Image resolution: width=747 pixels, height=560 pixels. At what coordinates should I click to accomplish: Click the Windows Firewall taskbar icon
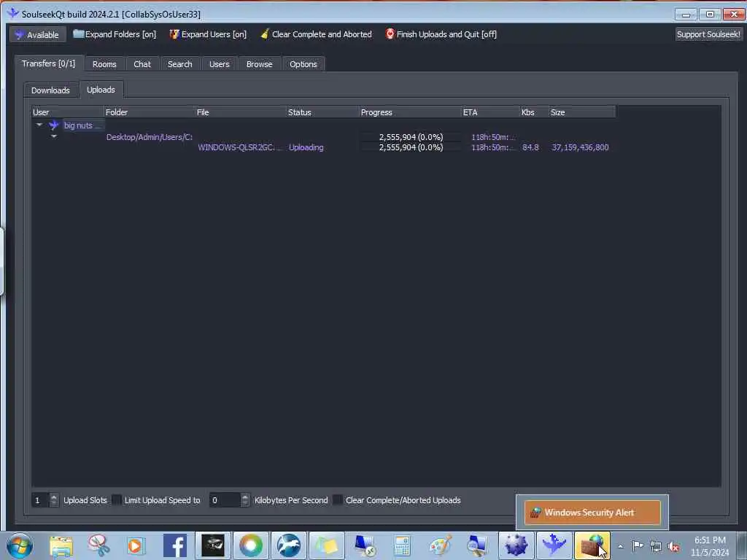click(x=592, y=545)
